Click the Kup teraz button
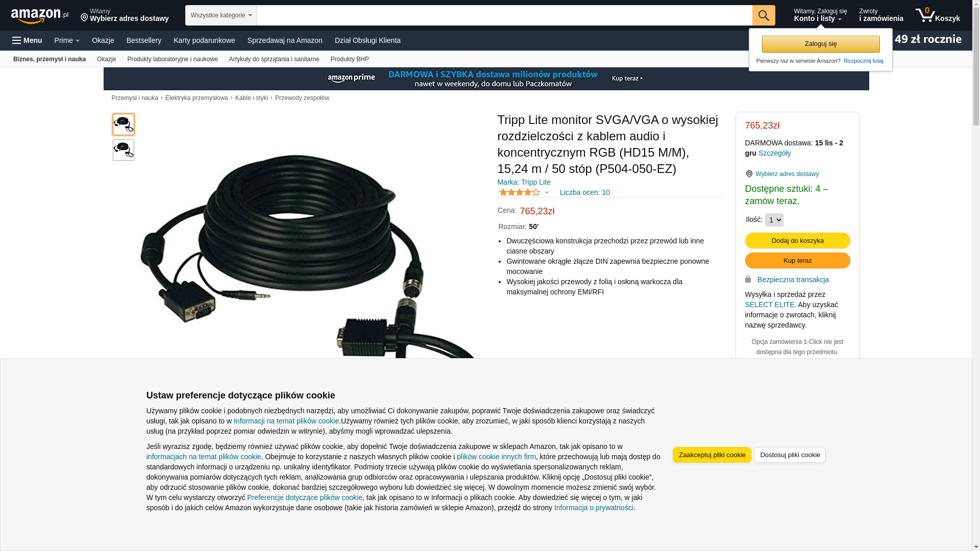980x551 pixels. (798, 261)
